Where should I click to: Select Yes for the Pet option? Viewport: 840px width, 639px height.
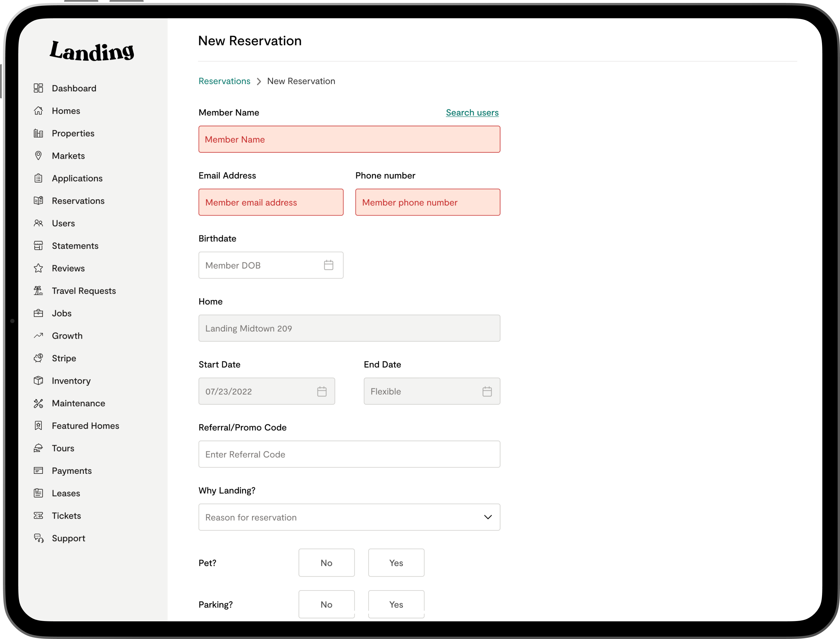pyautogui.click(x=396, y=562)
